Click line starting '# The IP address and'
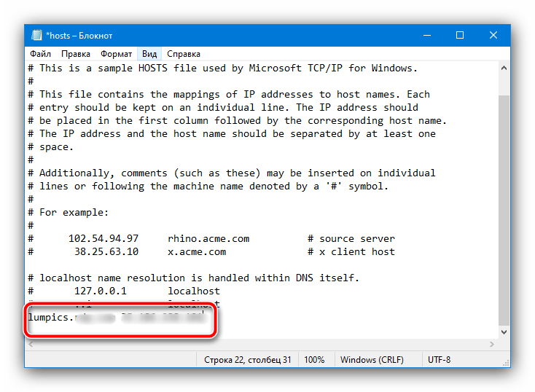 [x=232, y=134]
